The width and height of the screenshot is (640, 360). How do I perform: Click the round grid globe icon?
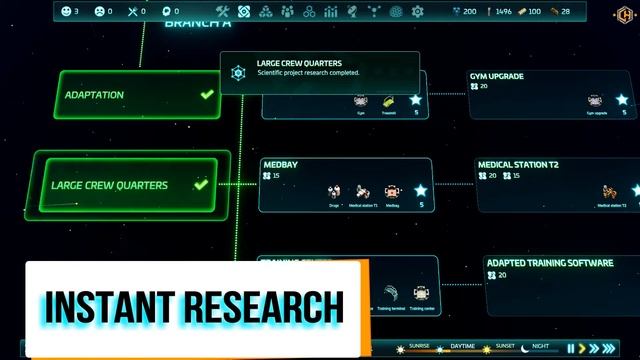[x=396, y=12]
